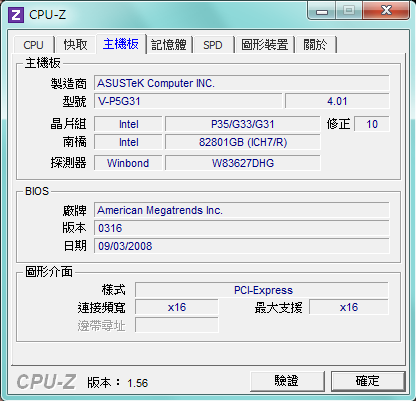
Task: Switch to the SPD tab
Action: point(213,45)
